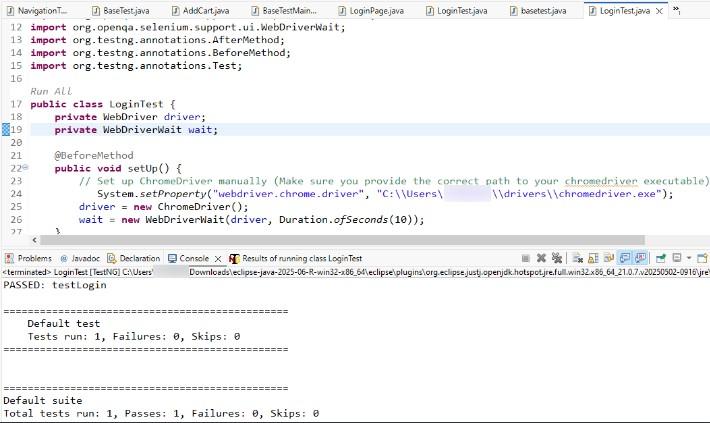Click the 'private WebDriverWait wait;' line
The image size is (710, 423).
pyautogui.click(x=136, y=130)
